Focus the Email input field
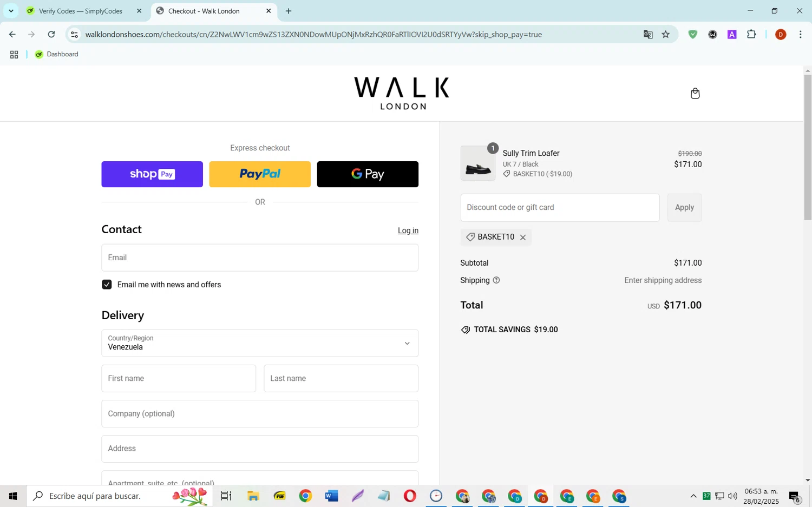The width and height of the screenshot is (812, 507). click(x=260, y=258)
